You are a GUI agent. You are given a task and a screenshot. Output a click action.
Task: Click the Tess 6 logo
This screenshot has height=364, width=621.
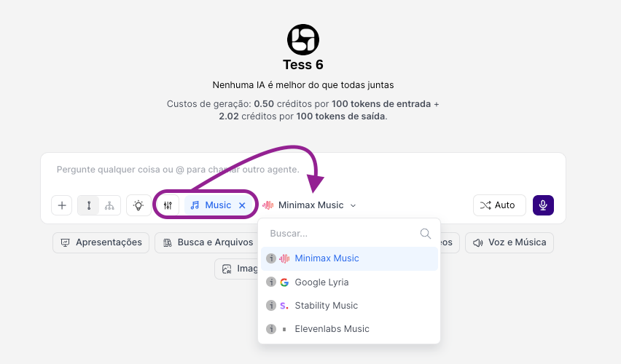point(303,39)
